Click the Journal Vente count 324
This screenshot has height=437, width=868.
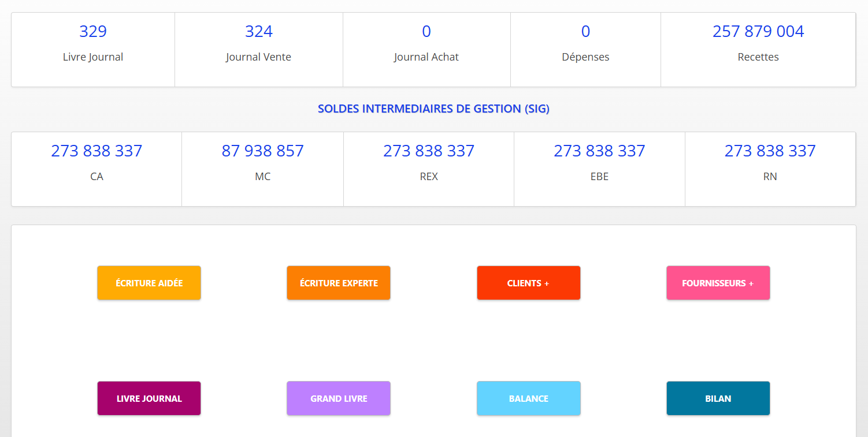[x=258, y=31]
